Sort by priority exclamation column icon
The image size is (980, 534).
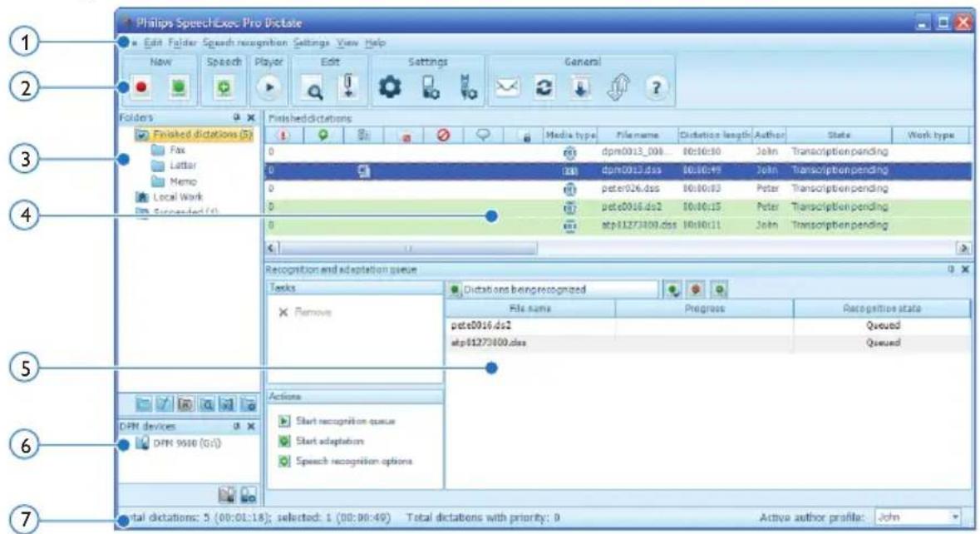[x=283, y=135]
